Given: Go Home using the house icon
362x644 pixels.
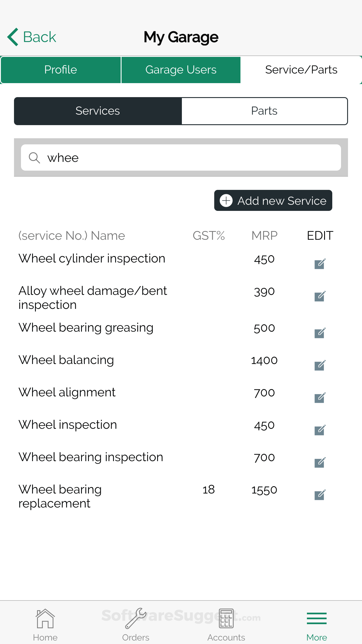Looking at the screenshot, I should click(x=45, y=618).
